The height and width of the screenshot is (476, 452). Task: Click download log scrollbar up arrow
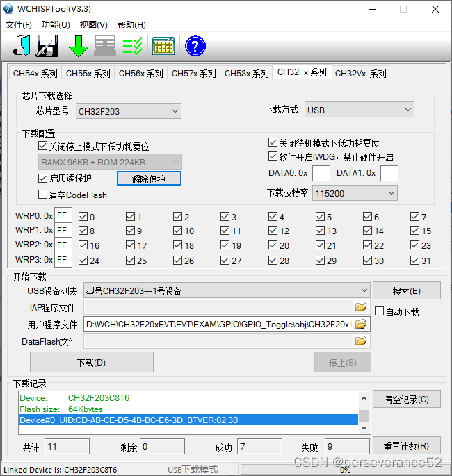point(364,398)
